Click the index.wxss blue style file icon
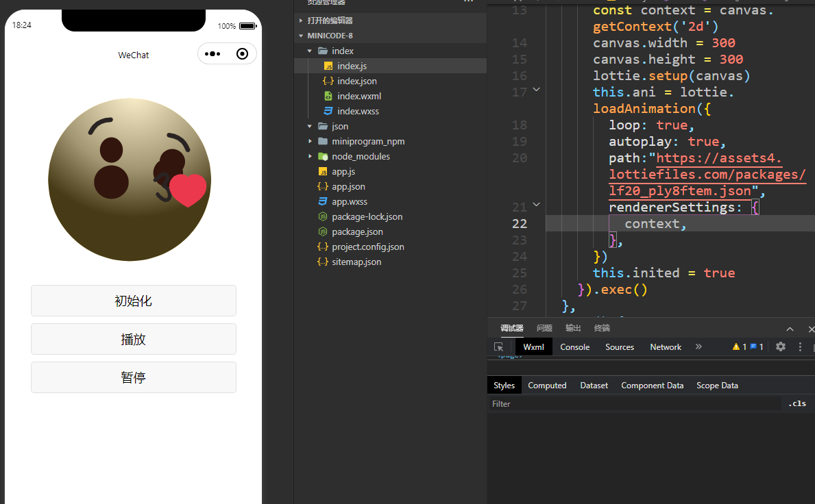815x504 pixels. pyautogui.click(x=328, y=111)
